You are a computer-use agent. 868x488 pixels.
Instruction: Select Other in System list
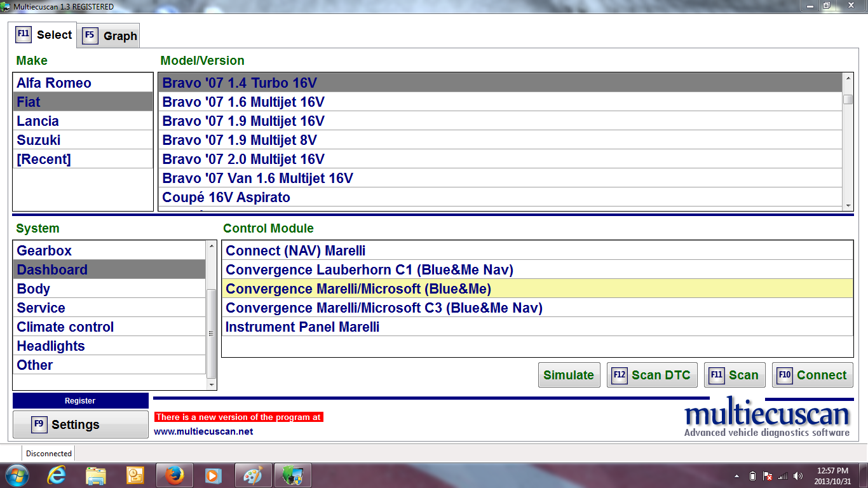click(x=109, y=365)
